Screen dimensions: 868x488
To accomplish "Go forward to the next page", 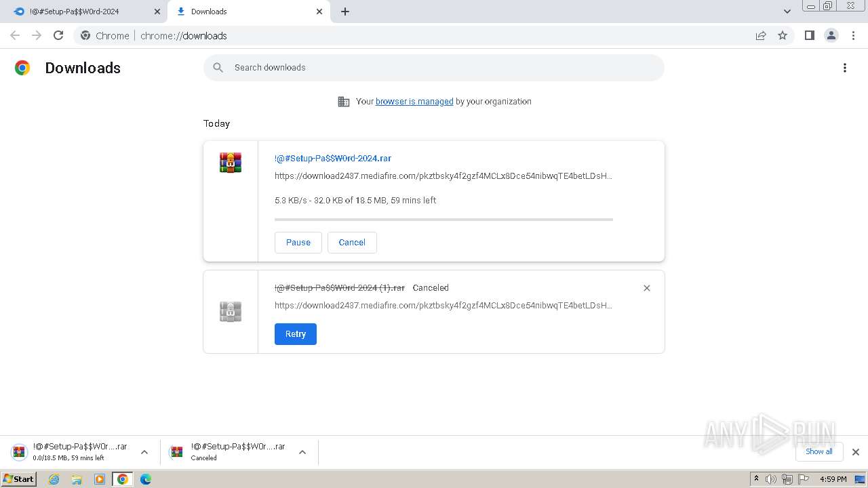I will (37, 35).
